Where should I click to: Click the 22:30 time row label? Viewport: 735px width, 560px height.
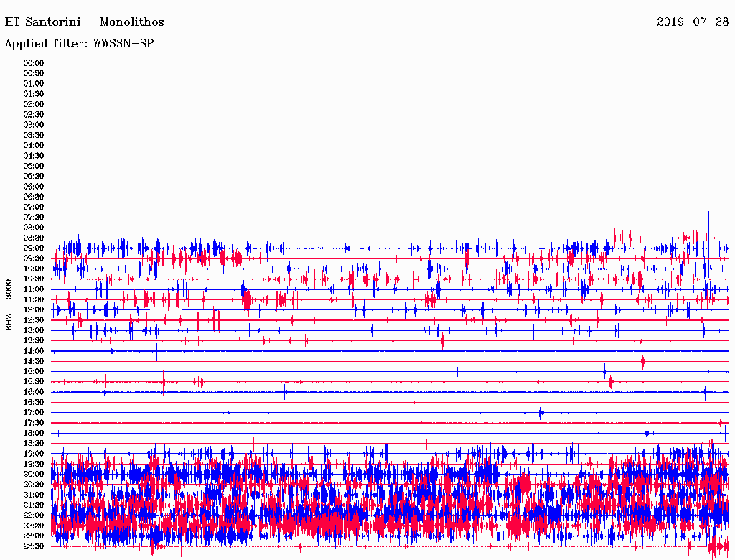tap(34, 526)
